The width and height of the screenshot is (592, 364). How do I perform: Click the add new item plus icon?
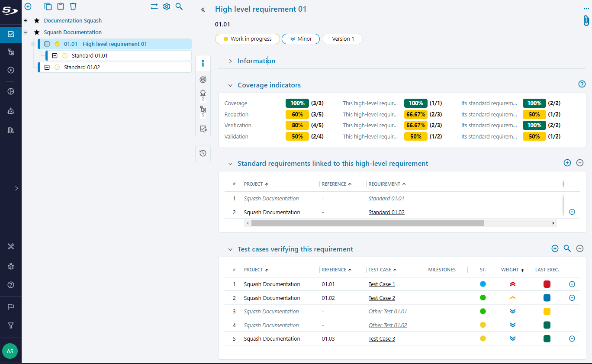pos(28,6)
